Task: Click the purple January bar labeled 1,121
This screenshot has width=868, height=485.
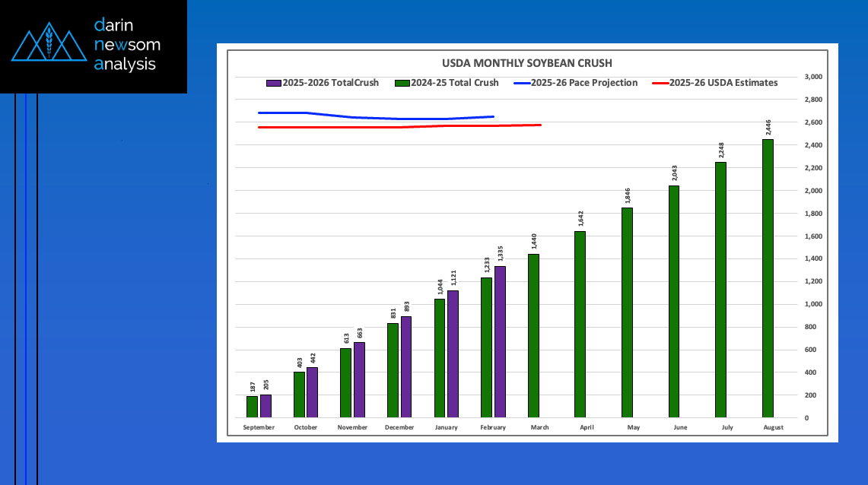Action: [453, 353]
